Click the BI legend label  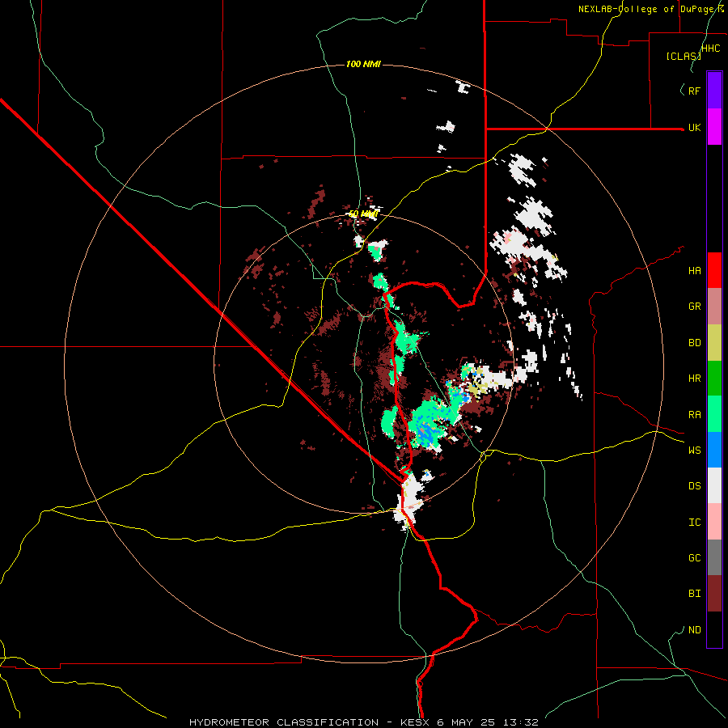(x=694, y=594)
